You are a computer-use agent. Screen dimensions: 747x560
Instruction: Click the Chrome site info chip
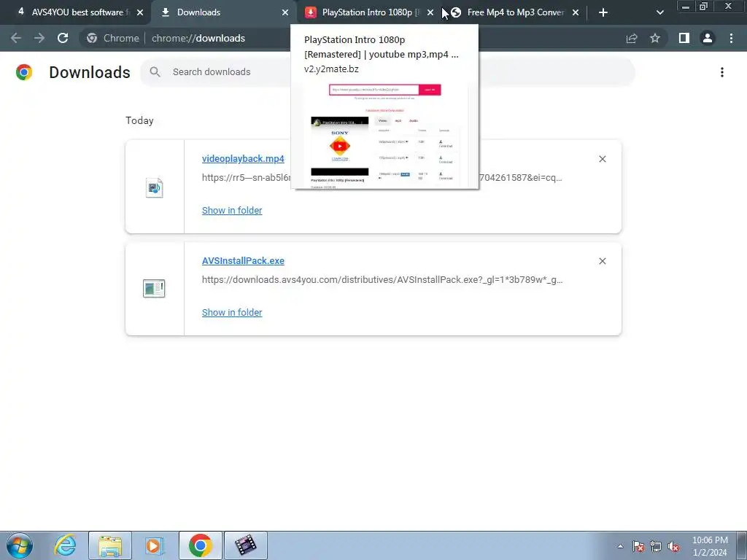pos(113,38)
